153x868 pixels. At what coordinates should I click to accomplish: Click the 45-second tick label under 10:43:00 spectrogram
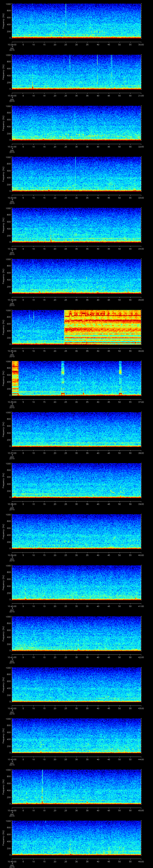109,759
